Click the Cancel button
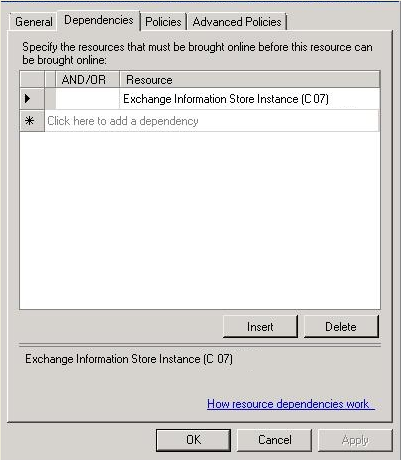 [274, 440]
